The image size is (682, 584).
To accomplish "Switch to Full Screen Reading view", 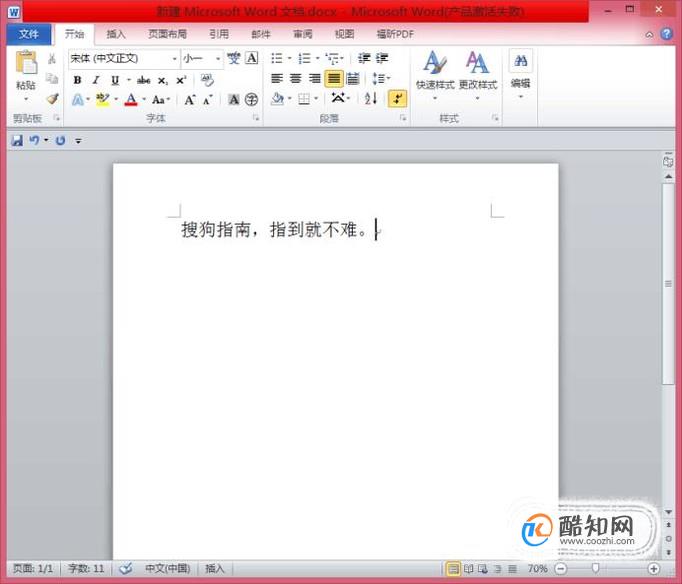I will coord(468,568).
